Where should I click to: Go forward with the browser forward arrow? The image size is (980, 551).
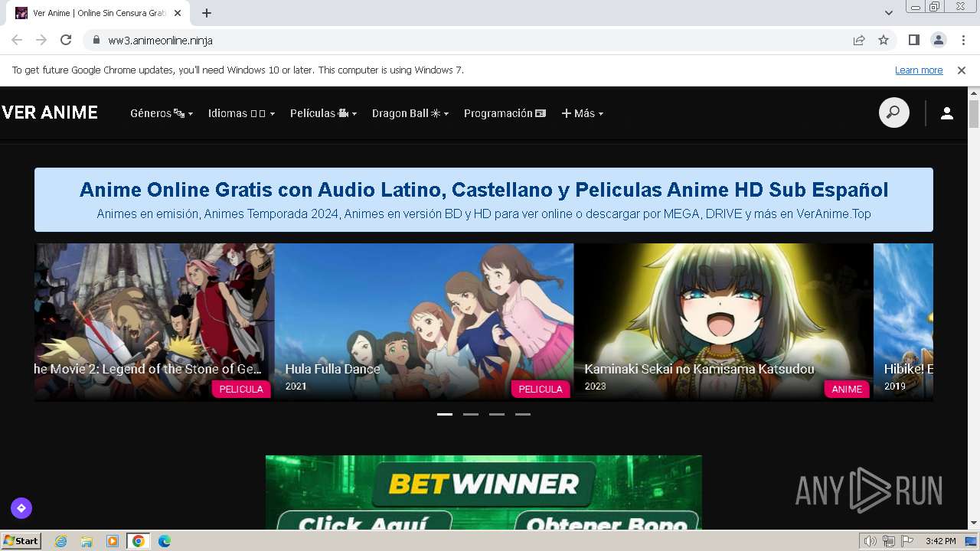pos(41,40)
